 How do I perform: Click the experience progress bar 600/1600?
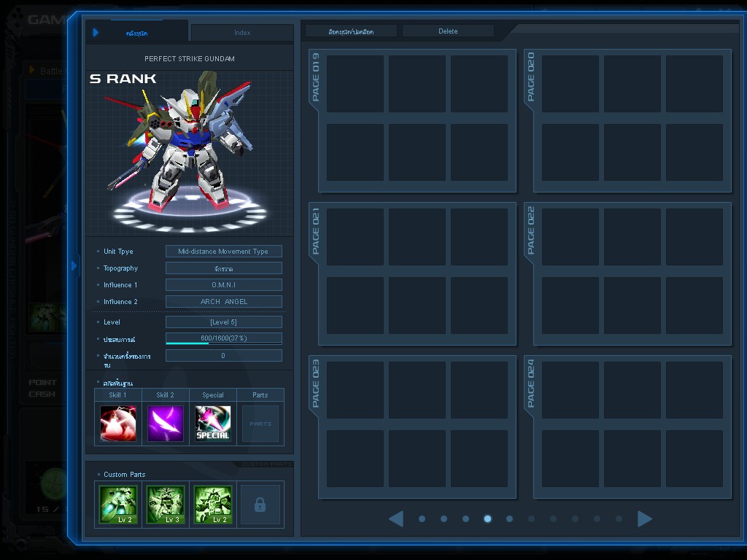click(223, 338)
